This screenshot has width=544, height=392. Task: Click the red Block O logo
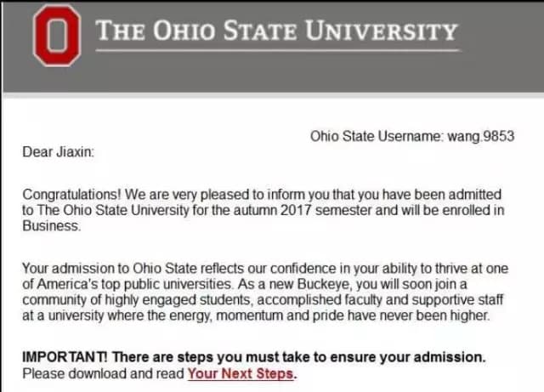coord(57,36)
